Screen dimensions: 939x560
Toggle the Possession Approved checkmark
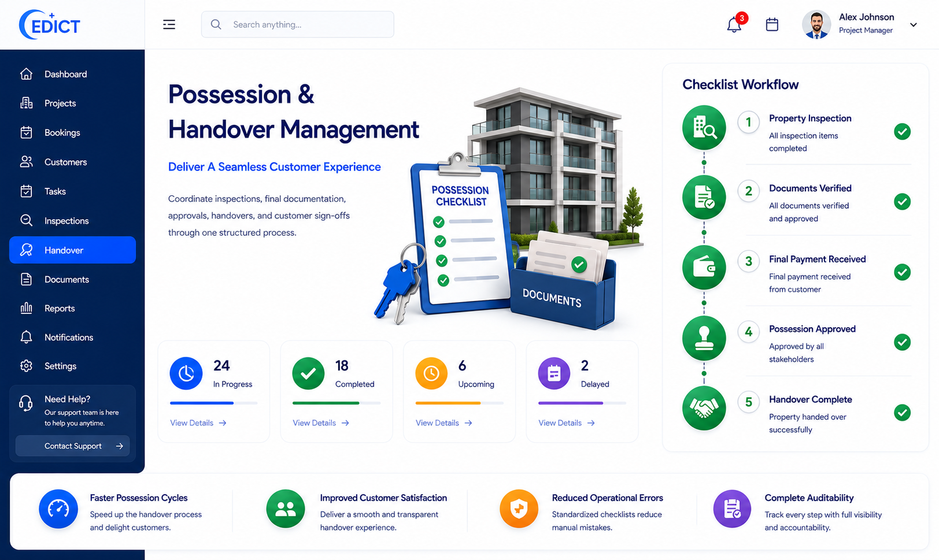(x=902, y=342)
